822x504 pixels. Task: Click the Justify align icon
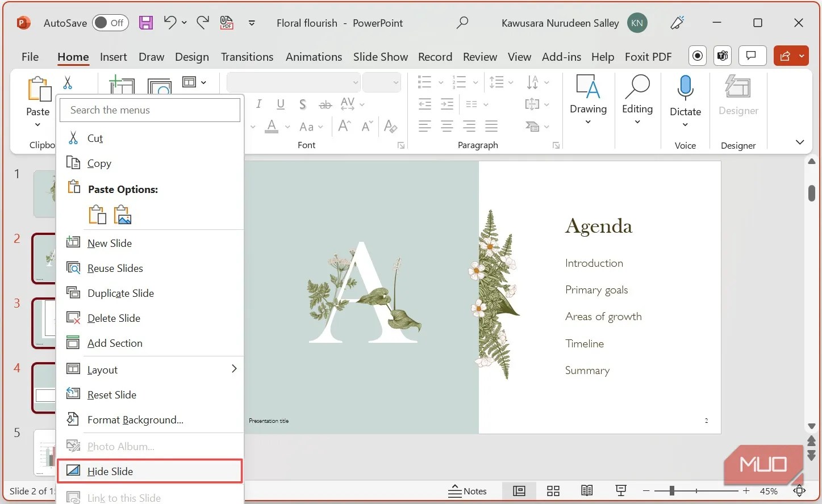[x=491, y=126]
